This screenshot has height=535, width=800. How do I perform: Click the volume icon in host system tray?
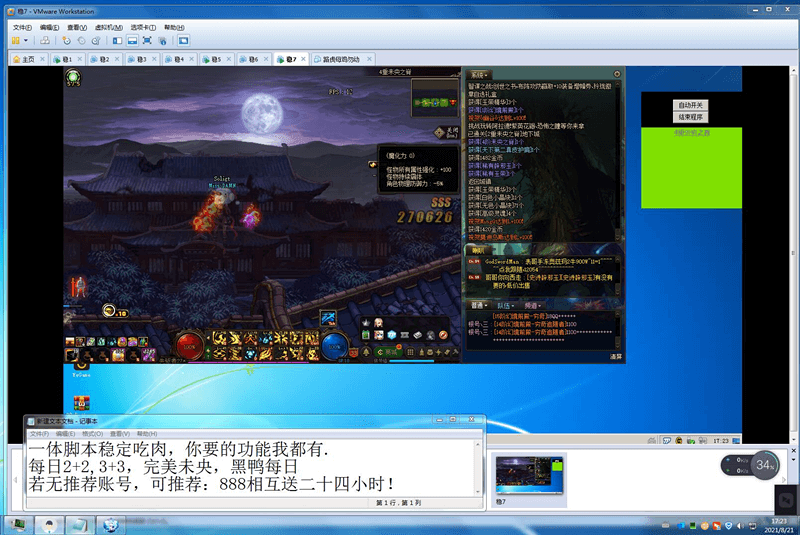tap(739, 525)
